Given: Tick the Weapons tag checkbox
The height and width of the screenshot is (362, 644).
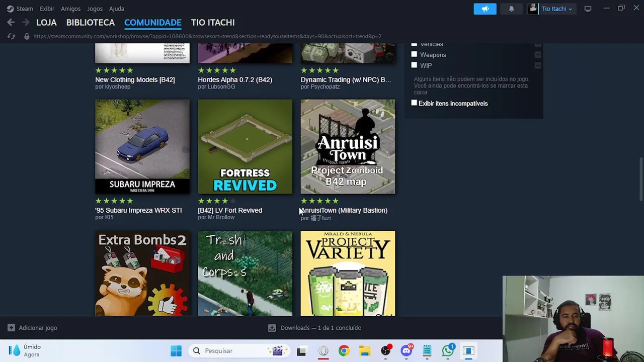Looking at the screenshot, I should [x=414, y=54].
